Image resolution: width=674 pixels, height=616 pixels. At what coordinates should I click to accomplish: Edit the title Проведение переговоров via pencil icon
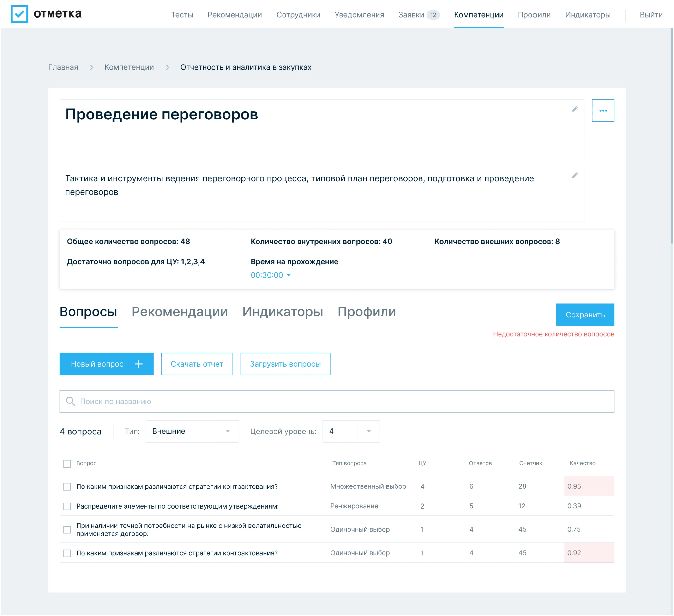pyautogui.click(x=575, y=109)
